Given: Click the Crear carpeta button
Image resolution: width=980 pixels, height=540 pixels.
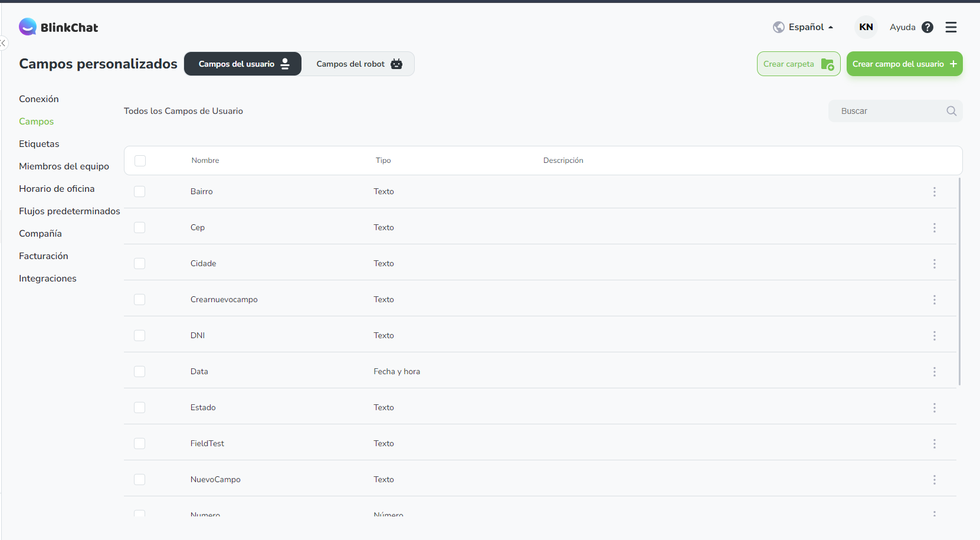Looking at the screenshot, I should click(x=798, y=64).
